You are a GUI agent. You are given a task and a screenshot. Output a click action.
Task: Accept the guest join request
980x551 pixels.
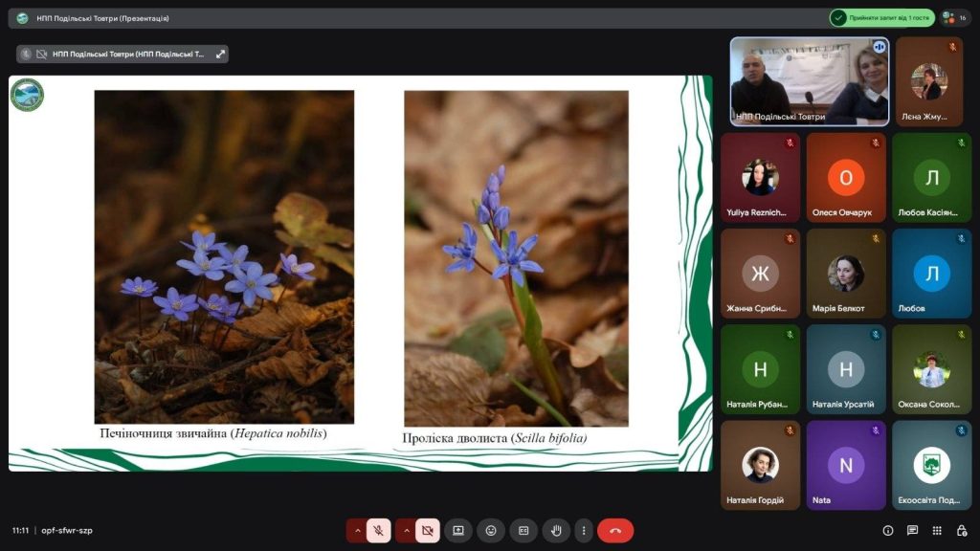(881, 17)
